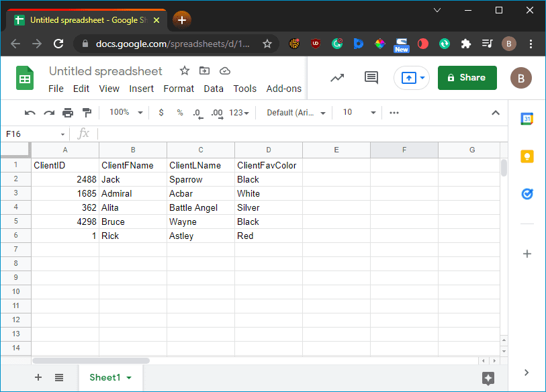This screenshot has width=546, height=392.
Task: Rename the Untitled spreadsheet title
Action: pos(105,70)
